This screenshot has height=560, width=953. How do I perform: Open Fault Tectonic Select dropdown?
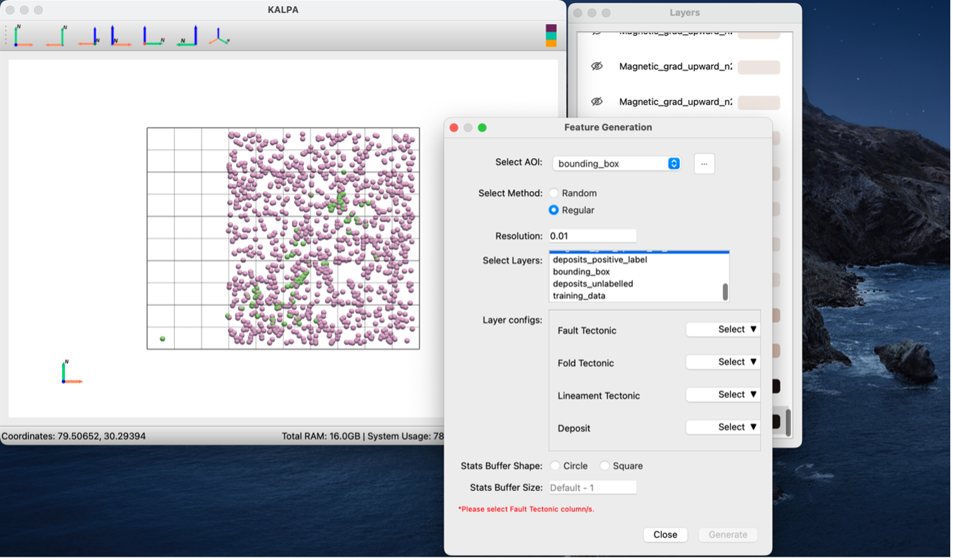[723, 330]
